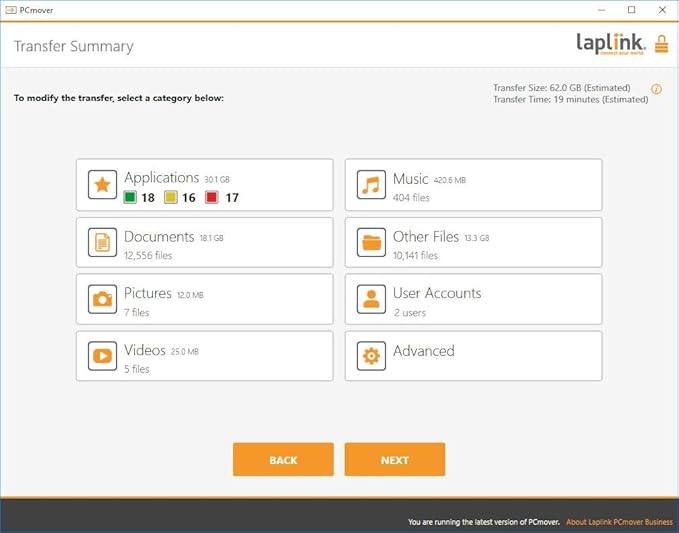This screenshot has height=533, width=679.
Task: Click the 12,556 files text
Action: click(148, 255)
